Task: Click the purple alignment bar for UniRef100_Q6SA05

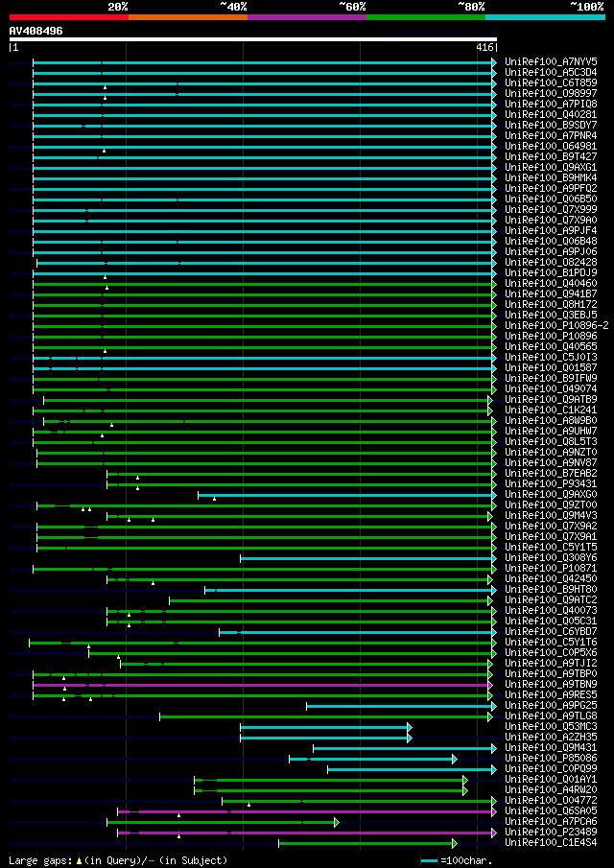Action: (306, 811)
